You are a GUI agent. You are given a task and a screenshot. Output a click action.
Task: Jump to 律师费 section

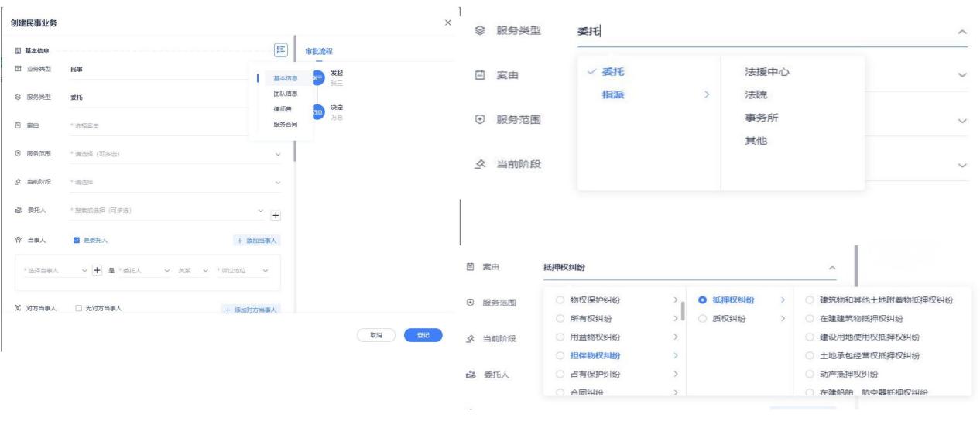coord(282,109)
